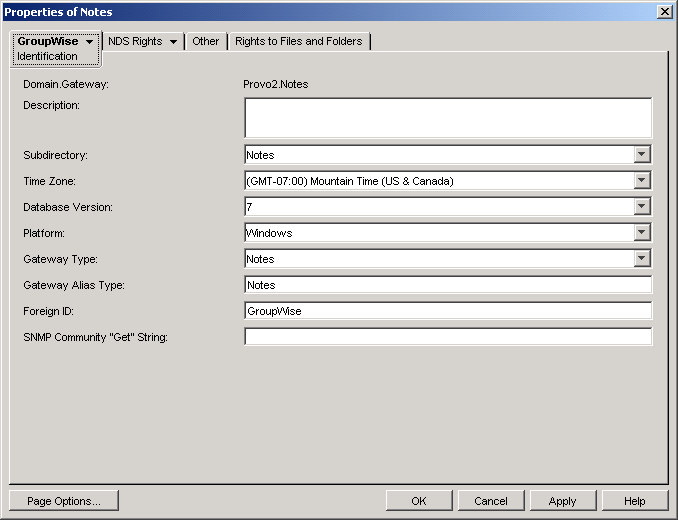Open the Time Zone dropdown arrow

coord(642,180)
